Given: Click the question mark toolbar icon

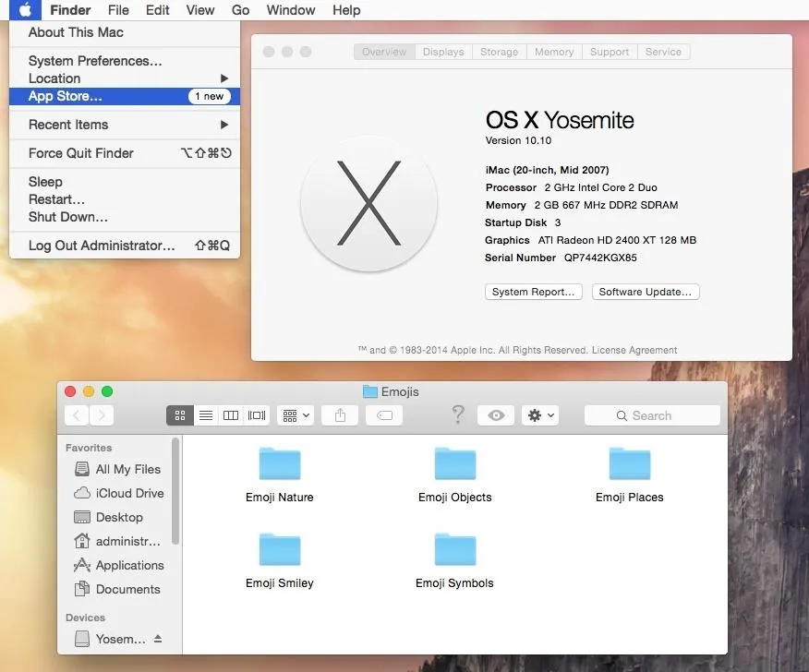Looking at the screenshot, I should click(458, 414).
